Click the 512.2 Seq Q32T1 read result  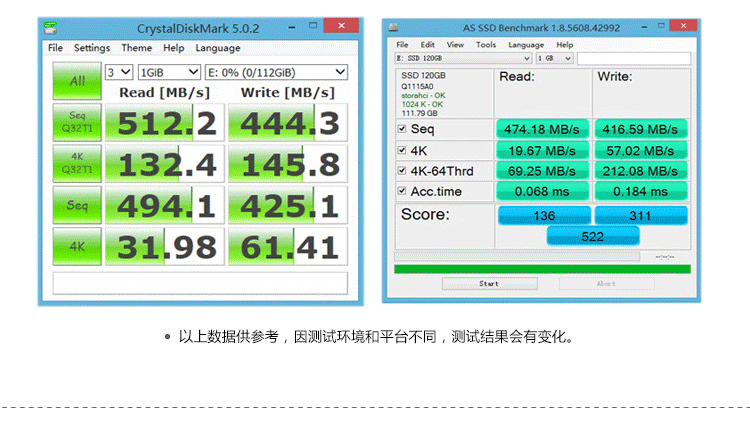tap(165, 122)
